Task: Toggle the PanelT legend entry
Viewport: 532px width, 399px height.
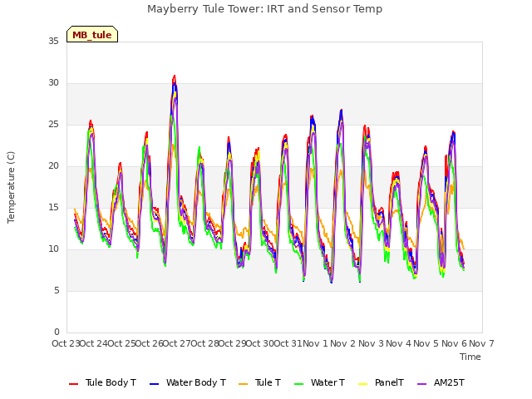Action: [382, 382]
